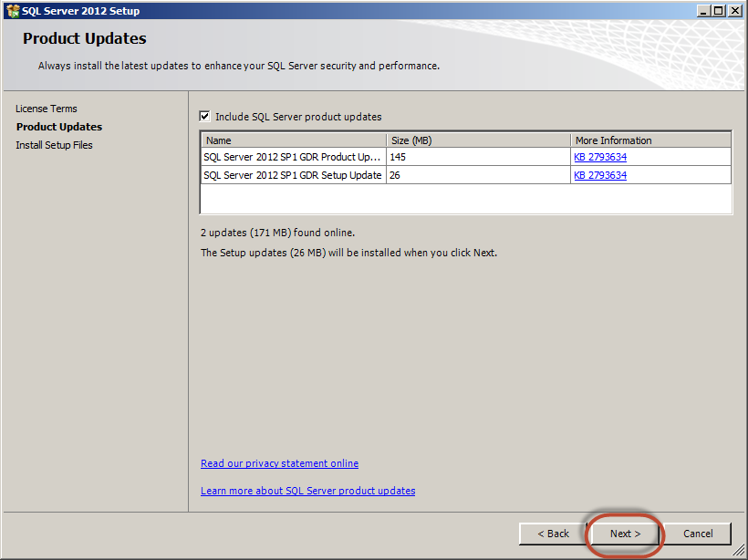Select the SP1 GDR Setup Update row
Viewport: 748px width, 560px height.
pyautogui.click(x=292, y=175)
